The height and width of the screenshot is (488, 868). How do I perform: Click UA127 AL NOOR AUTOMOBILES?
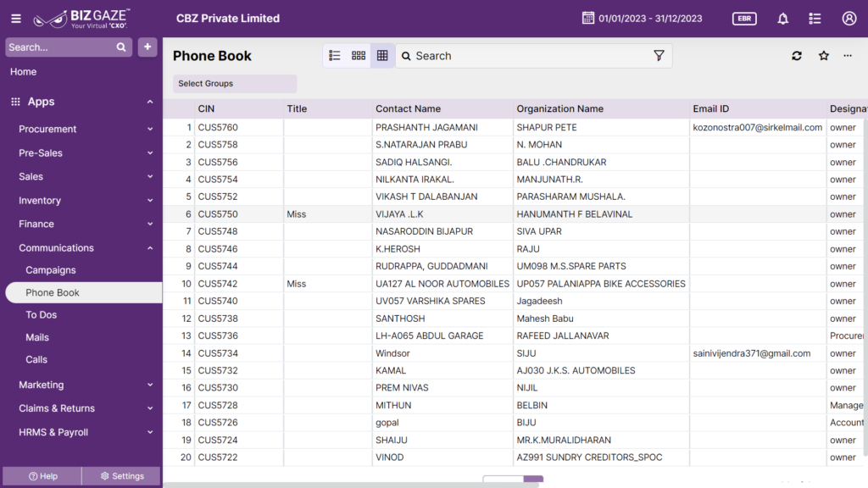point(442,284)
